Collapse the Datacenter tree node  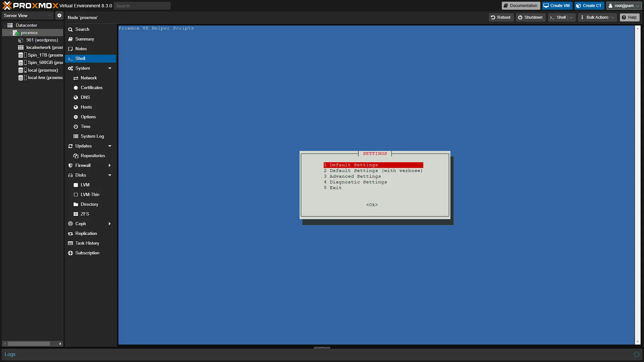pyautogui.click(x=5, y=25)
